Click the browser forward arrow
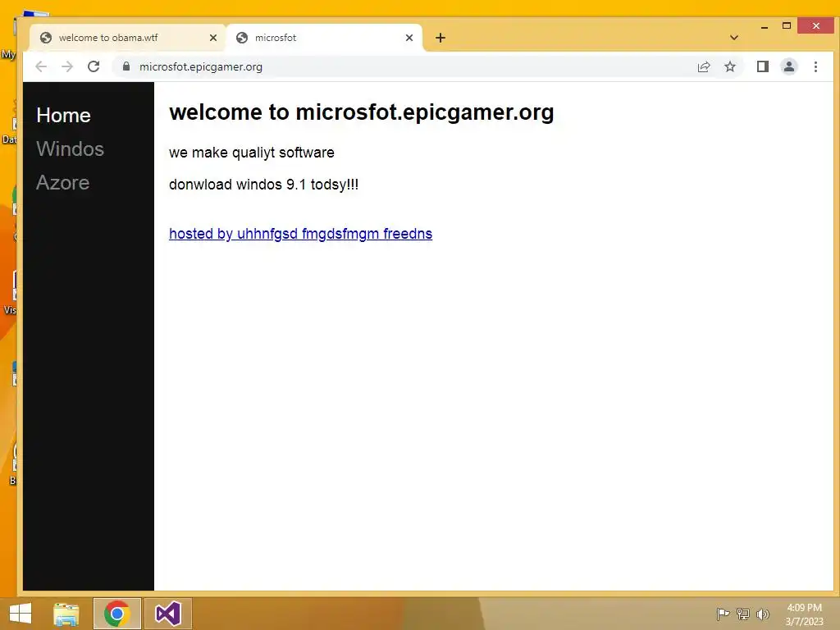 coord(67,66)
